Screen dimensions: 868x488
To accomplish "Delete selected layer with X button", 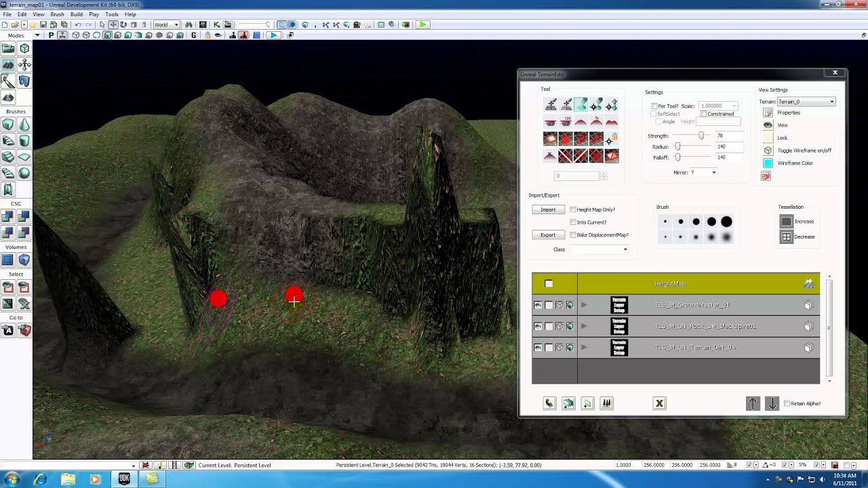I will (x=659, y=403).
